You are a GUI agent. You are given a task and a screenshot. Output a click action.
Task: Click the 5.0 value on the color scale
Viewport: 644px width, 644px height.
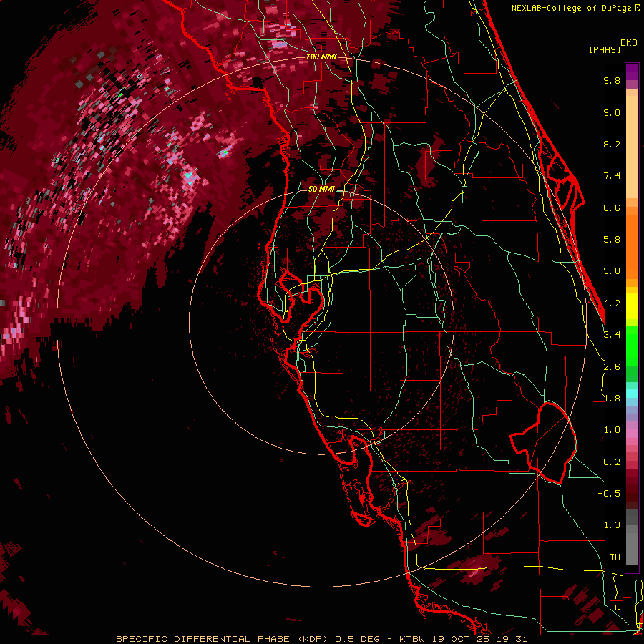(612, 271)
